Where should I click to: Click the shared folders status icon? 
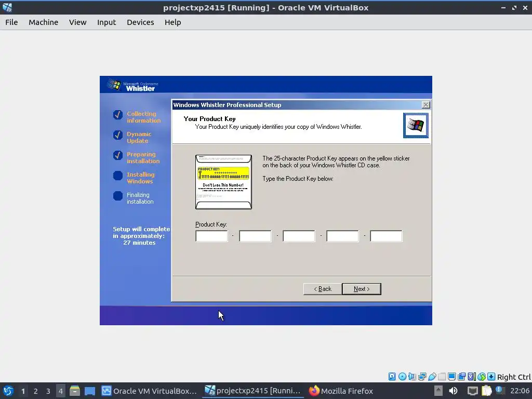pyautogui.click(x=442, y=376)
